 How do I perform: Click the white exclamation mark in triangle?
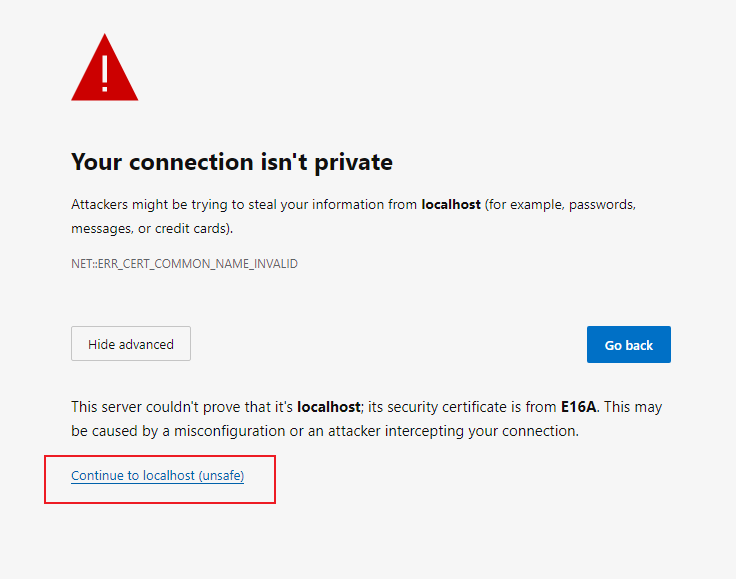click(x=104, y=72)
